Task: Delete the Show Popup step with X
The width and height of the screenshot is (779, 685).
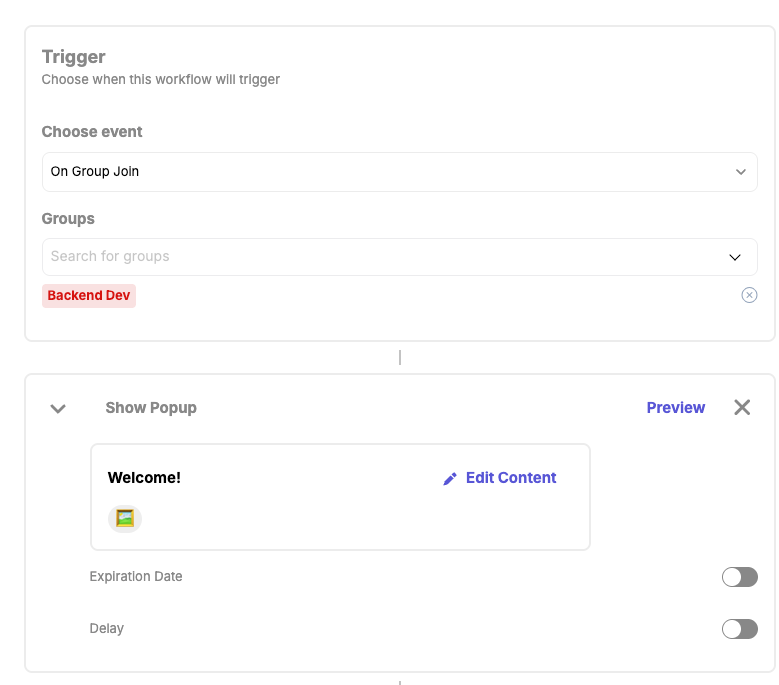Action: click(x=742, y=407)
